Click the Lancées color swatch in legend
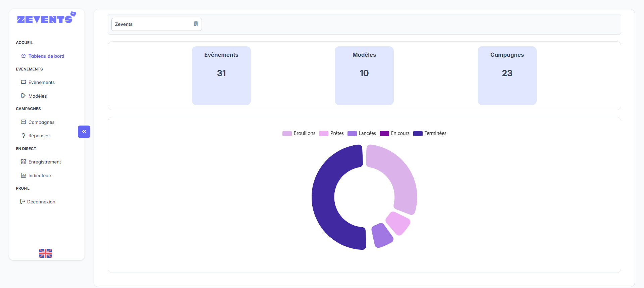The image size is (644, 288). click(352, 134)
